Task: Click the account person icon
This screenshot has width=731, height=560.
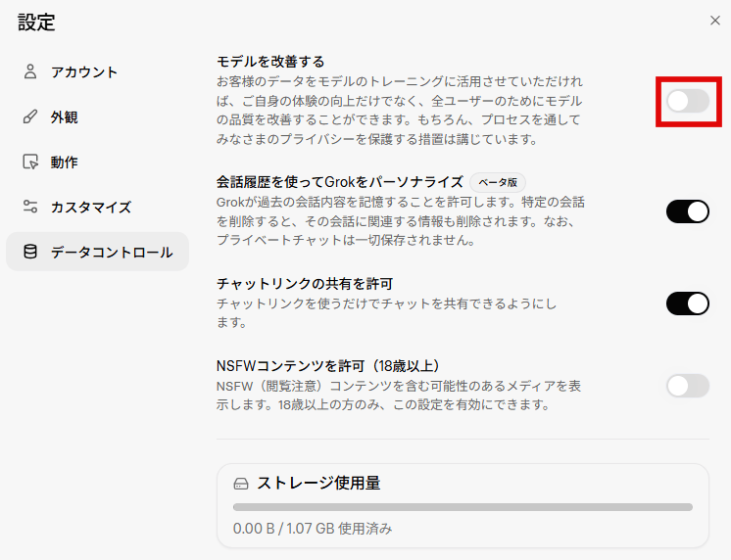Action: [30, 71]
